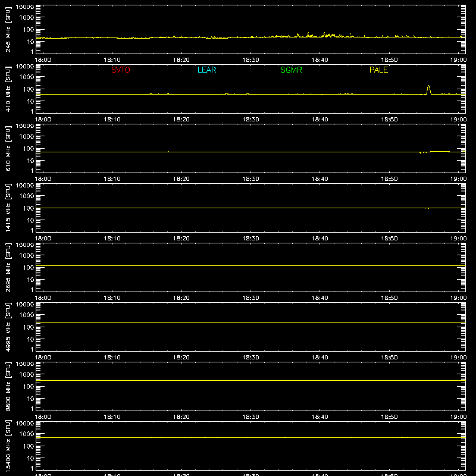The width and height of the screenshot is (476, 476).
Task: Click 18:30 label under the 1415 MHz plot
Action: tap(250, 239)
